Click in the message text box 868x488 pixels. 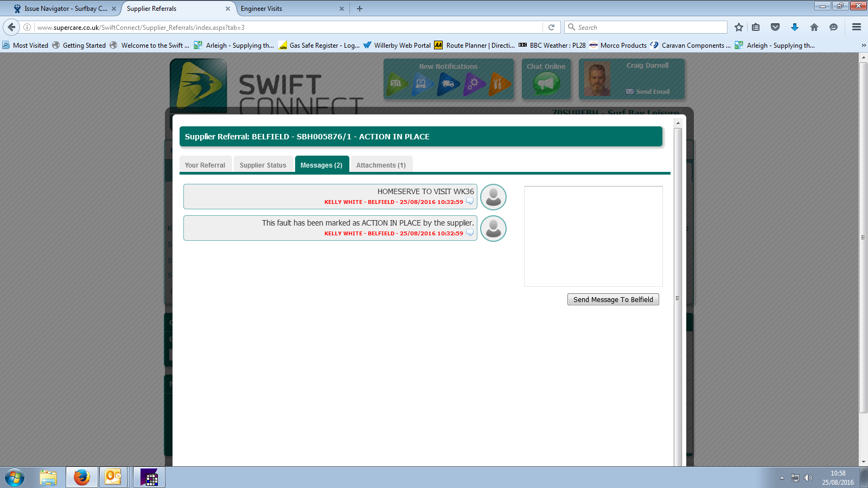[x=593, y=236]
